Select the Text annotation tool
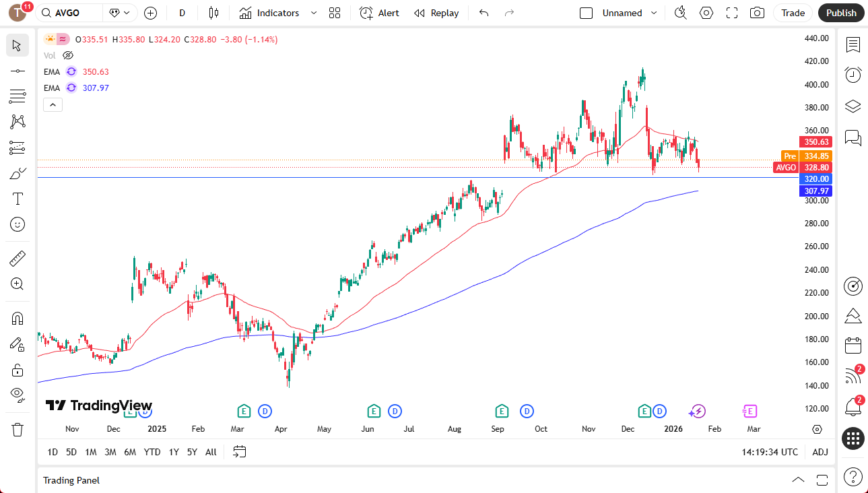This screenshot has width=868, height=493. [18, 199]
